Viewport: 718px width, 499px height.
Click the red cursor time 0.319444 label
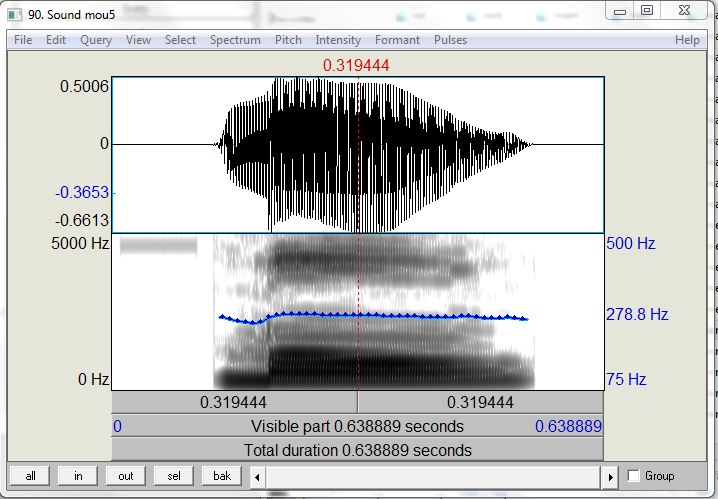[x=356, y=65]
